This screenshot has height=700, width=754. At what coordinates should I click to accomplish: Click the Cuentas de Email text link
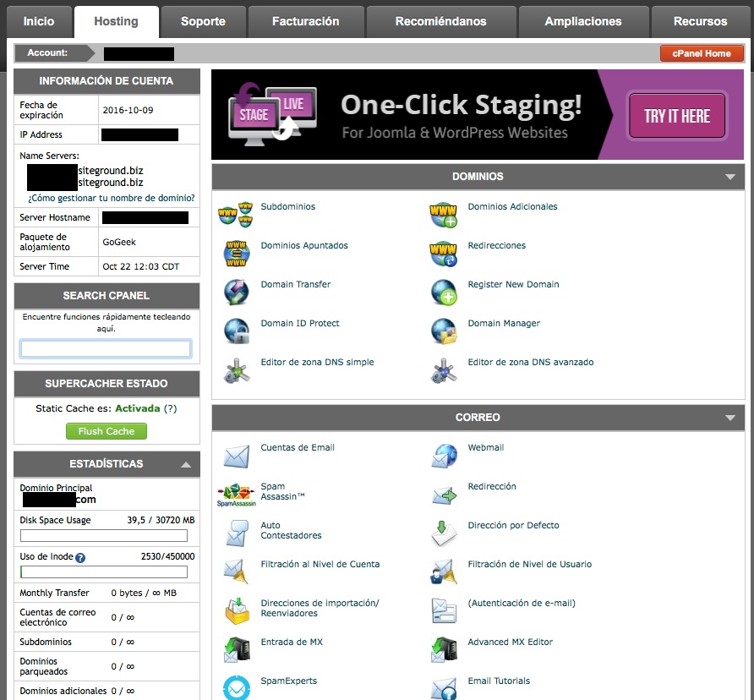(x=298, y=447)
